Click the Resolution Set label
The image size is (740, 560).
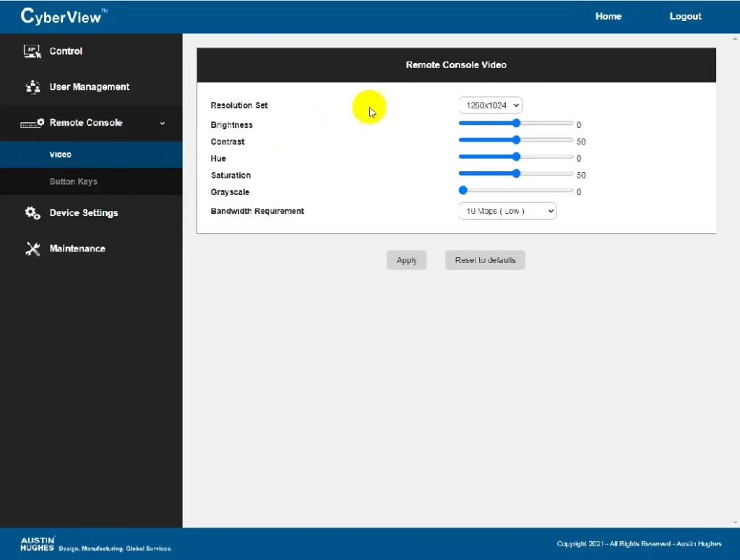[x=239, y=105]
